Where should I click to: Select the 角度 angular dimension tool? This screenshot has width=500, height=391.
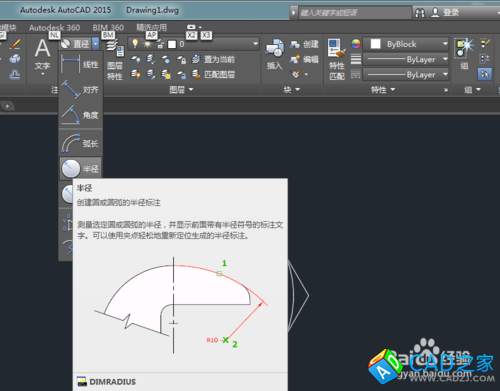80,115
